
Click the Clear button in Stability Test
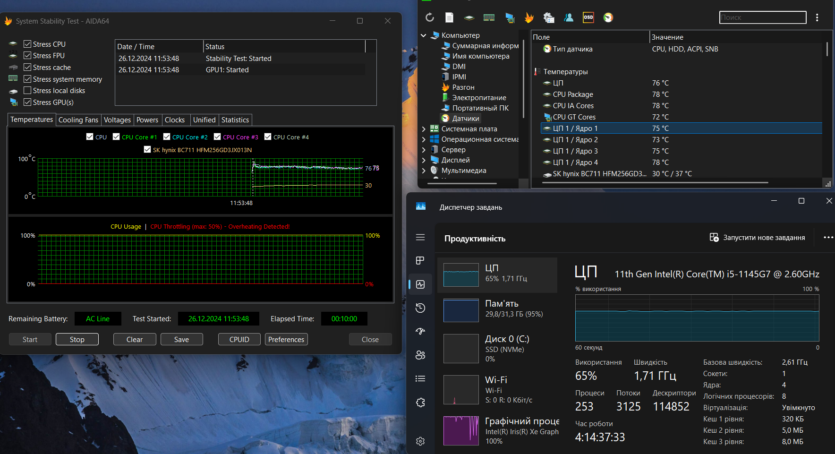point(134,340)
